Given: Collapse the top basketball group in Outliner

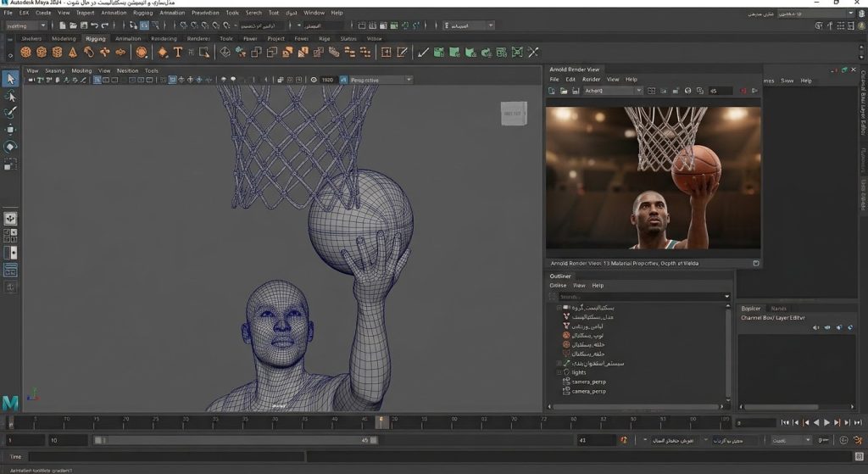Looking at the screenshot, I should 559,307.
